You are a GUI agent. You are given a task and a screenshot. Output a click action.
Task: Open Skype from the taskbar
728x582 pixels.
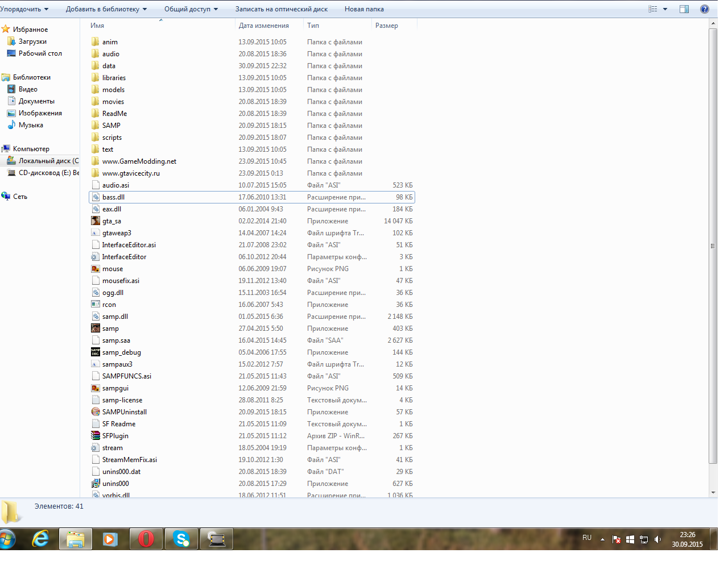tap(181, 539)
